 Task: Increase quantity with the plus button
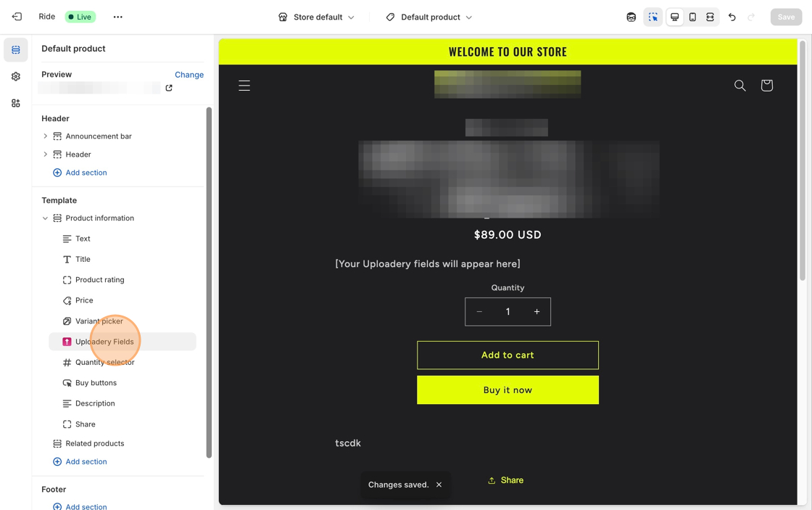click(x=537, y=311)
